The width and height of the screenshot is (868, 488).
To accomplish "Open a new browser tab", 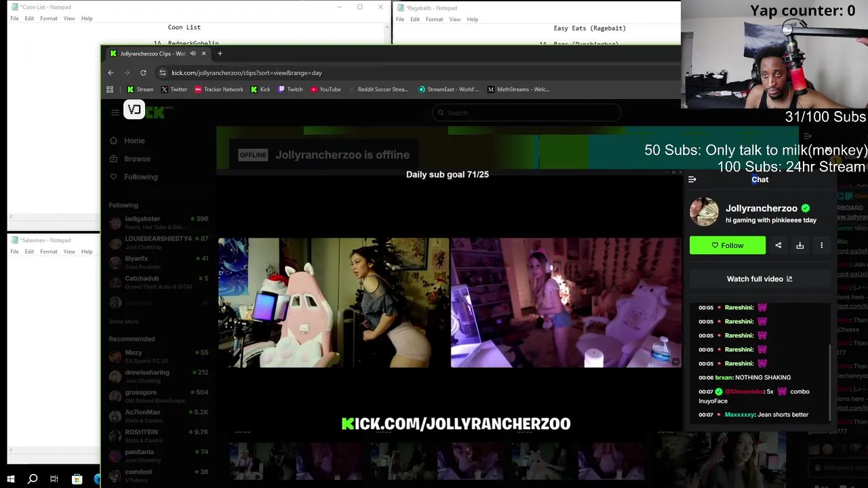I will [220, 54].
